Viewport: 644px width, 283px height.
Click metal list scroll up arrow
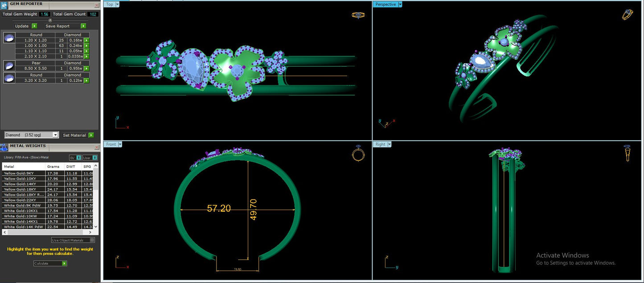click(96, 166)
